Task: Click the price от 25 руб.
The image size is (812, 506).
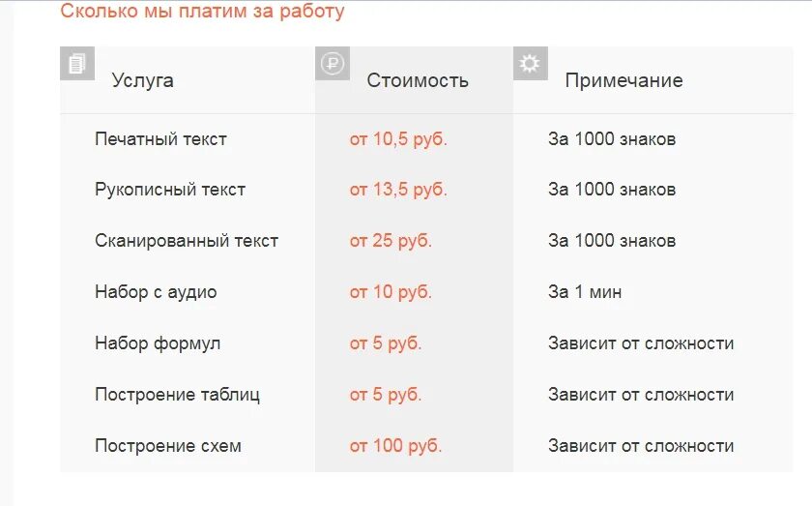Action: [x=391, y=241]
